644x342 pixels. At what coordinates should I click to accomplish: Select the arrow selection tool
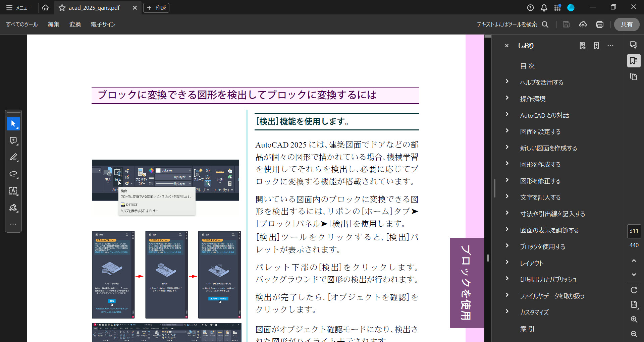(13, 123)
